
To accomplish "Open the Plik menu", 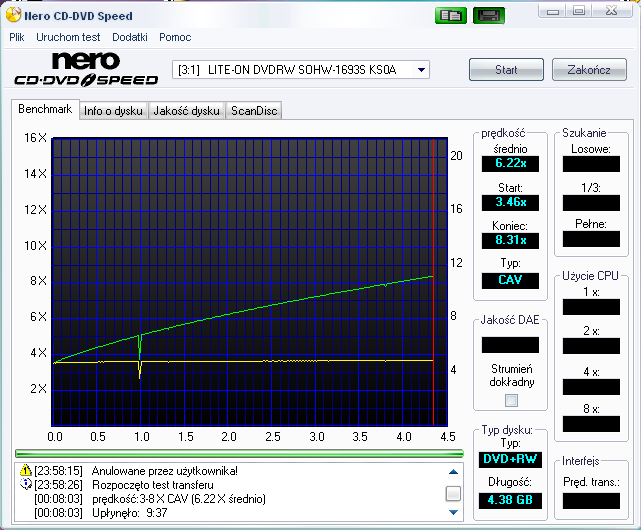I will tap(17, 37).
